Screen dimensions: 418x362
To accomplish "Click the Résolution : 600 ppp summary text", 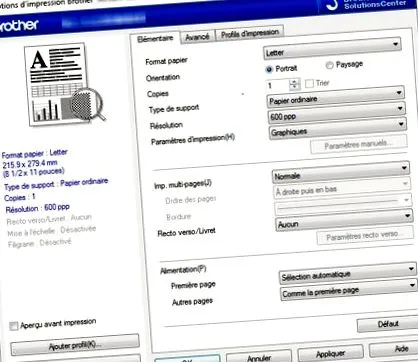I will click(38, 208).
